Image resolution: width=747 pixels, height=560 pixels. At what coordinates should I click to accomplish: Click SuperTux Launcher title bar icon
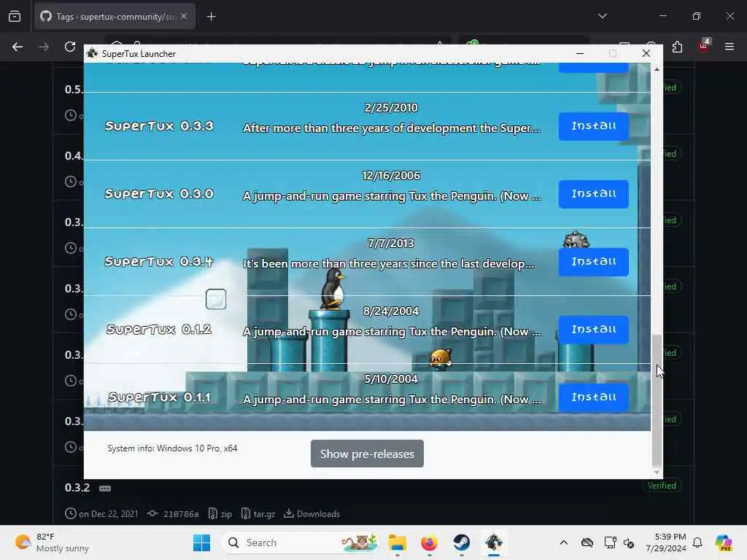point(92,54)
